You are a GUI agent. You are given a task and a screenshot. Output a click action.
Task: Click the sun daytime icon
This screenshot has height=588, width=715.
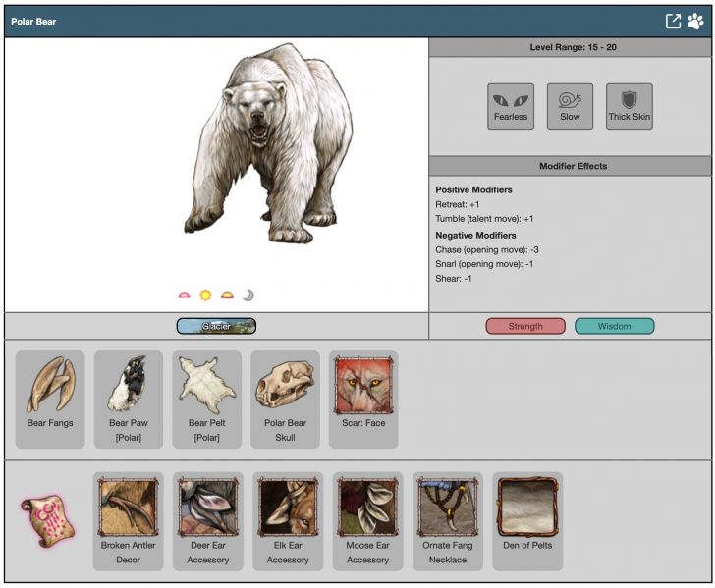click(205, 294)
